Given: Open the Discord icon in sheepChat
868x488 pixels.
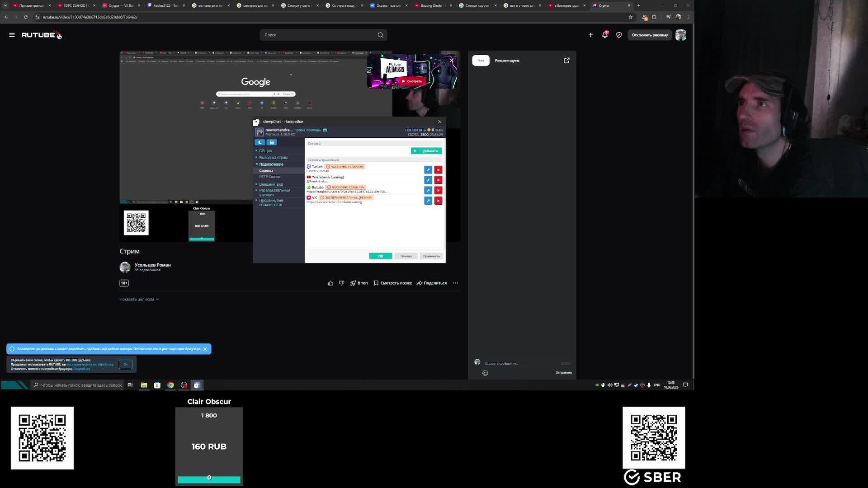Looking at the screenshot, I should [325, 130].
